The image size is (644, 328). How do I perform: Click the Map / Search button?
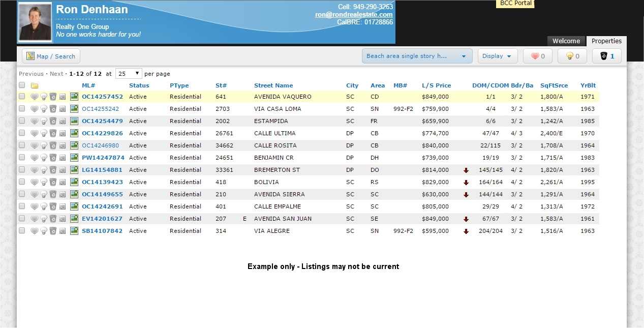click(x=51, y=56)
